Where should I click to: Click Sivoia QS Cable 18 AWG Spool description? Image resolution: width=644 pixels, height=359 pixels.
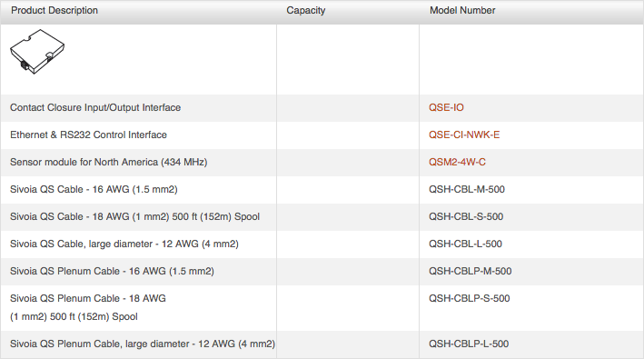click(x=134, y=216)
